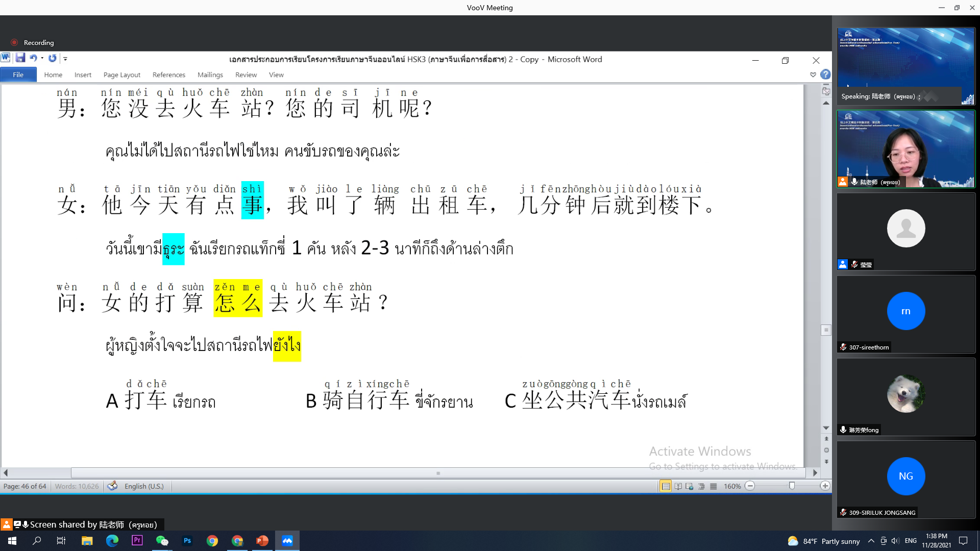Click the Word icon at the title bar's left

click(6, 58)
